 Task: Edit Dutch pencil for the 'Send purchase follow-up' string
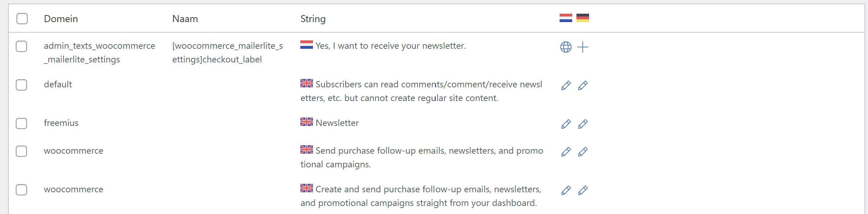click(x=566, y=152)
